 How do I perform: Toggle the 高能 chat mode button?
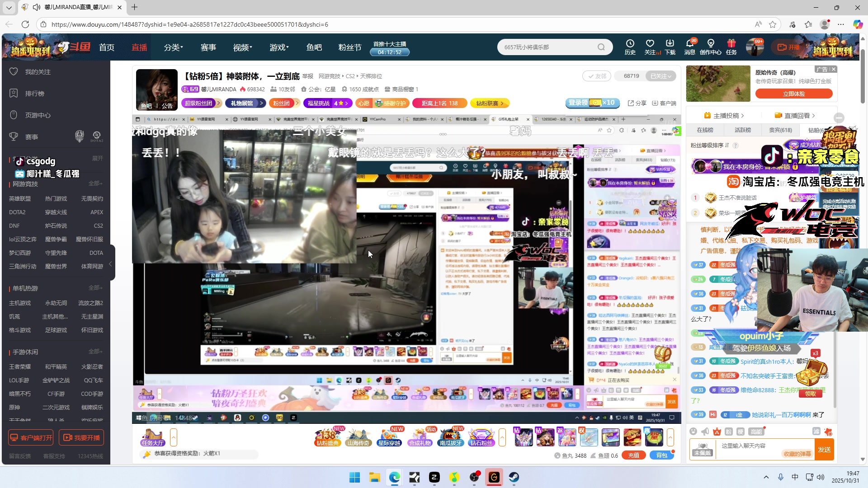click(756, 432)
